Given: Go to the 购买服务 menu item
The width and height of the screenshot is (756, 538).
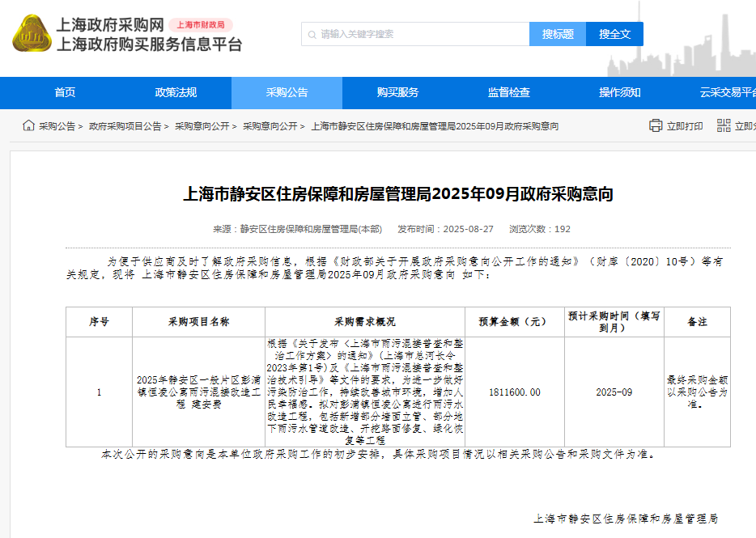Looking at the screenshot, I should pyautogui.click(x=397, y=93).
